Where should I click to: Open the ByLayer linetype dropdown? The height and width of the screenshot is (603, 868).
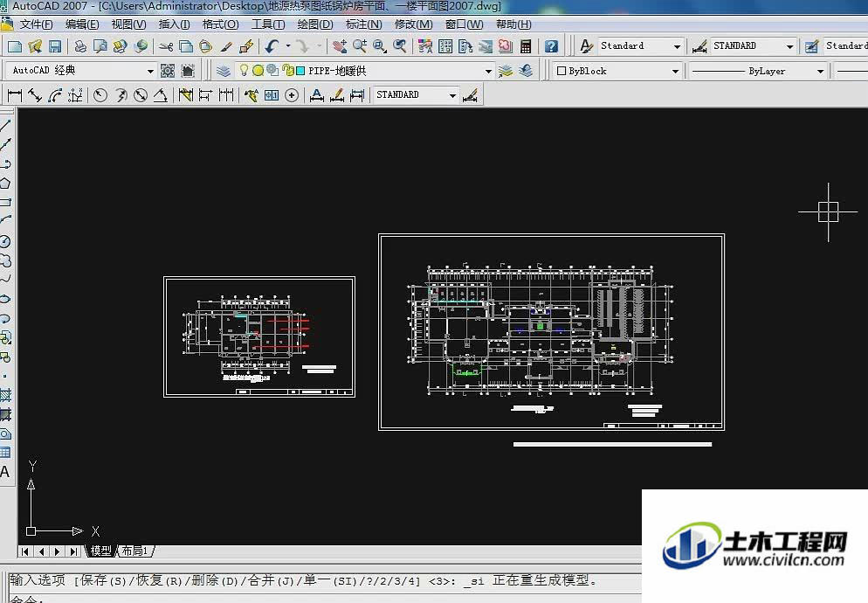click(820, 72)
